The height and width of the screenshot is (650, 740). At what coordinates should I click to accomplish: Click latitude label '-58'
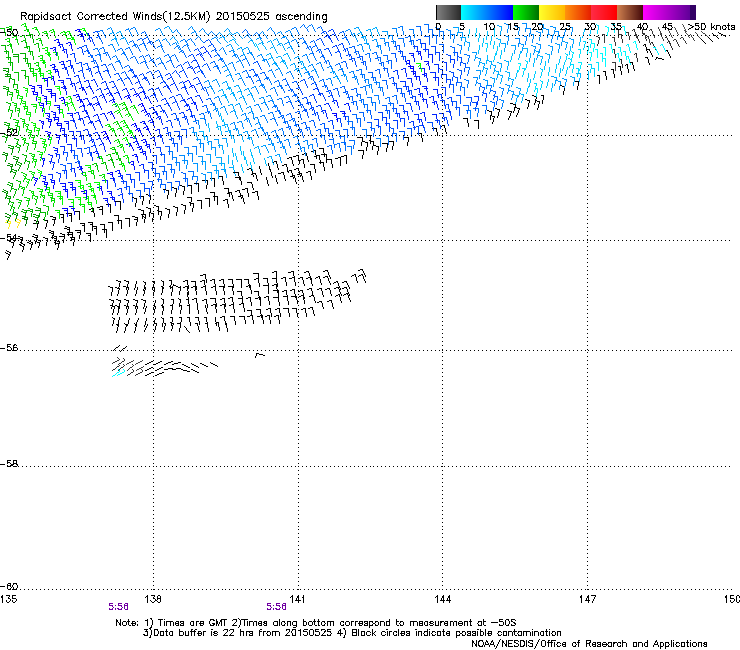click(9, 464)
